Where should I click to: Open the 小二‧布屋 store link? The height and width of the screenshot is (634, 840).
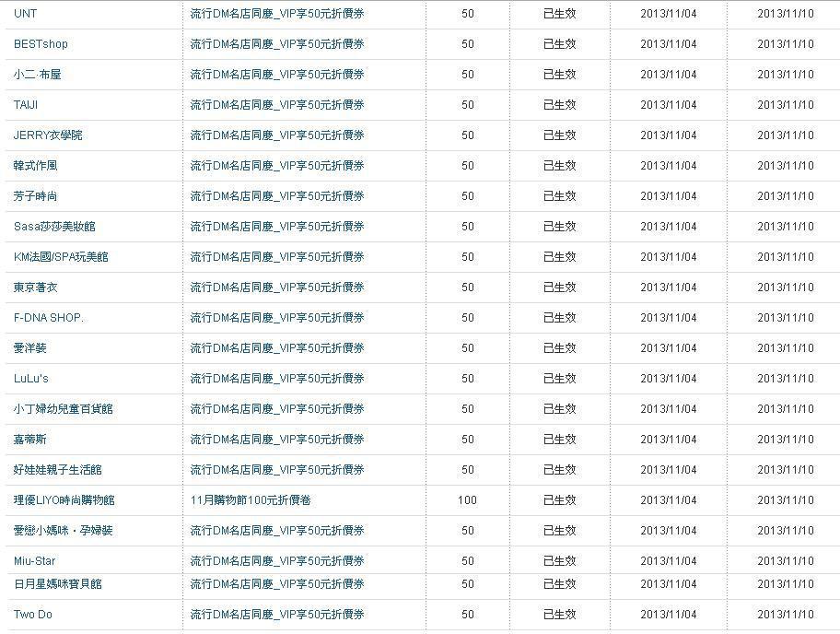click(x=38, y=75)
